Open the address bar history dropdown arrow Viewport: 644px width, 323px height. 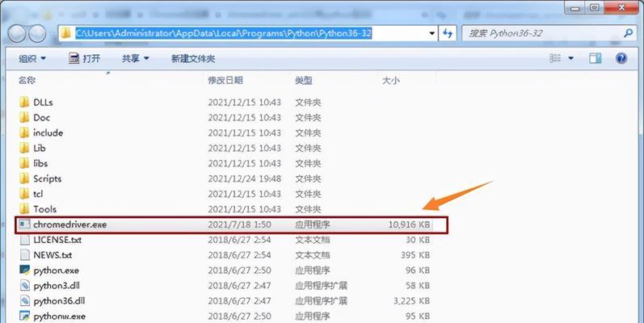click(431, 33)
